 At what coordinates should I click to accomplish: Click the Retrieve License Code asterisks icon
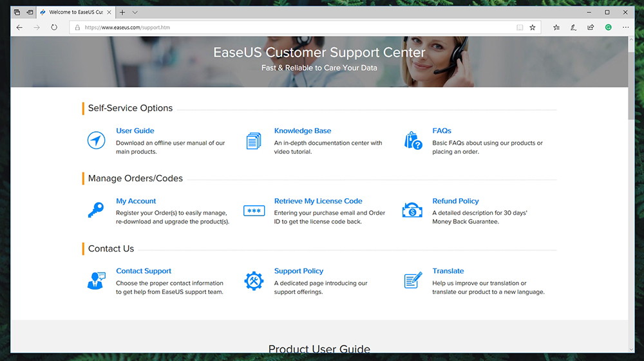coord(254,211)
